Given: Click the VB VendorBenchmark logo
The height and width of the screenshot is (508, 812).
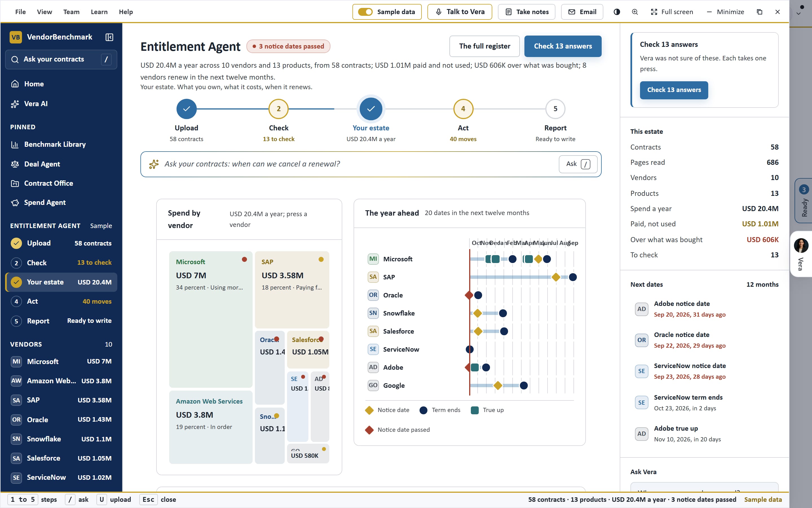Looking at the screenshot, I should (x=16, y=37).
